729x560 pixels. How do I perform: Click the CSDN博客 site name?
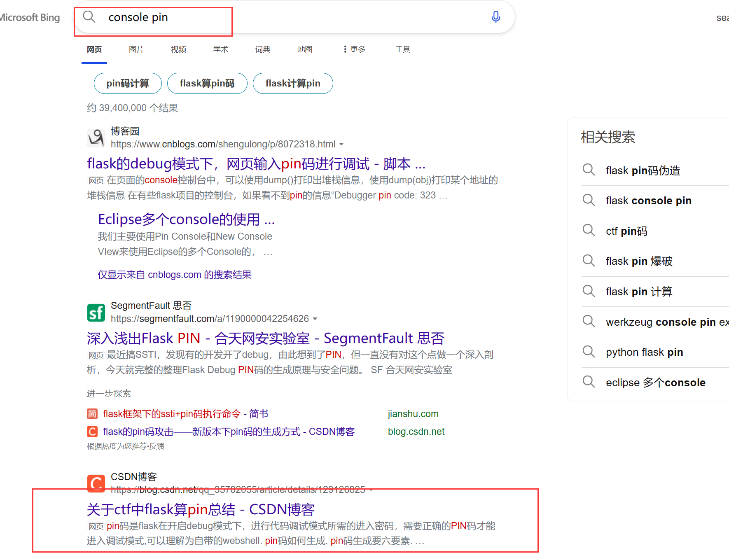click(134, 477)
